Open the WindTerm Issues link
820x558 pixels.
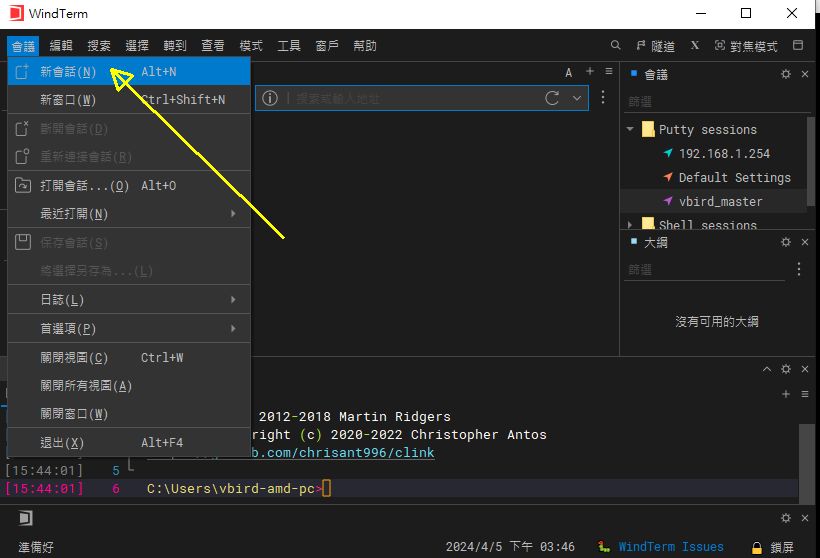coord(670,547)
